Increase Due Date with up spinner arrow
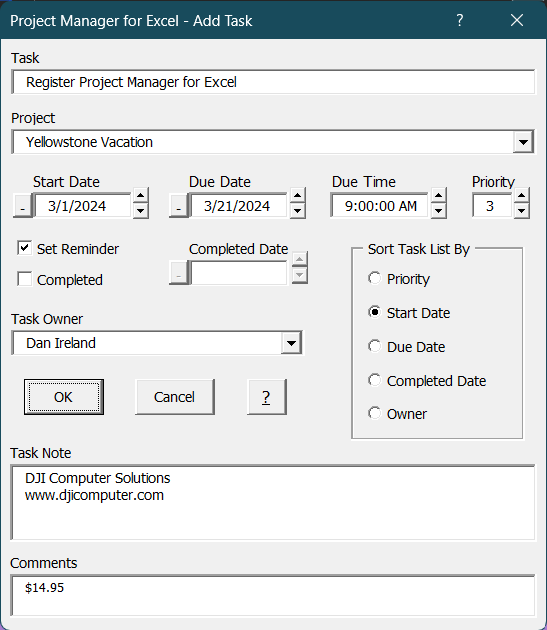This screenshot has height=630, width=547. click(297, 196)
